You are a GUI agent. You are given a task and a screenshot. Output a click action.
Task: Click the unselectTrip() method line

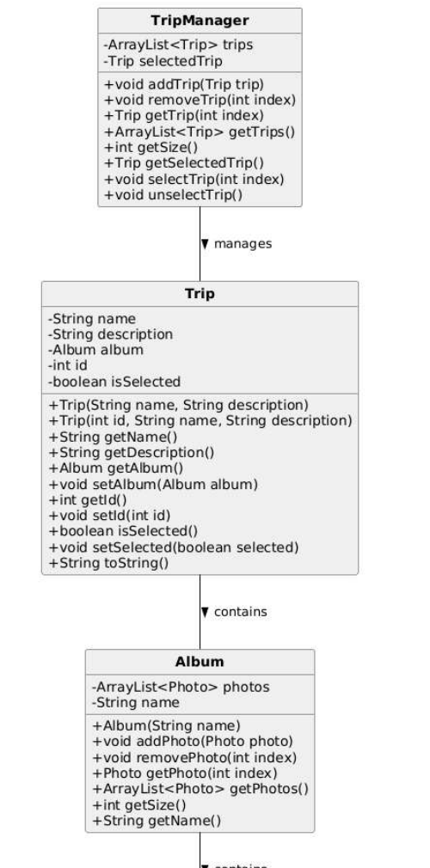click(x=173, y=195)
